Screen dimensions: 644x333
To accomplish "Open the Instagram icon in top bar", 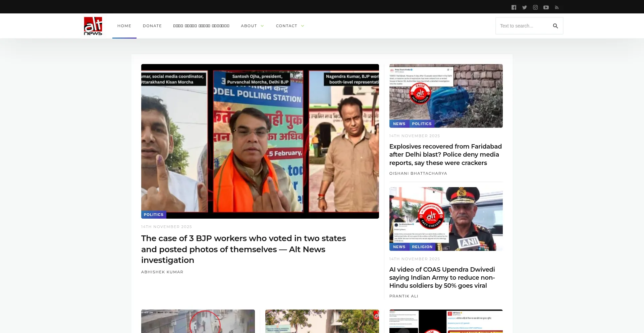I will tap(535, 7).
